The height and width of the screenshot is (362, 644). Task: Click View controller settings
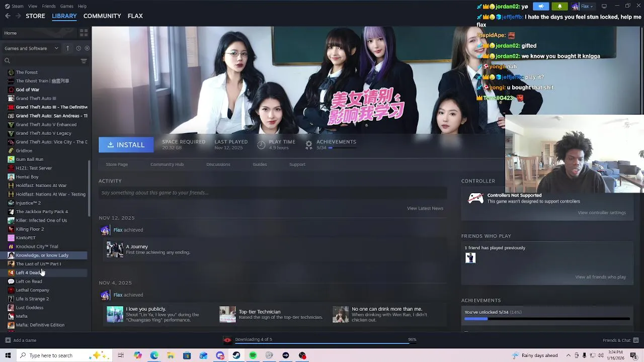pyautogui.click(x=602, y=213)
